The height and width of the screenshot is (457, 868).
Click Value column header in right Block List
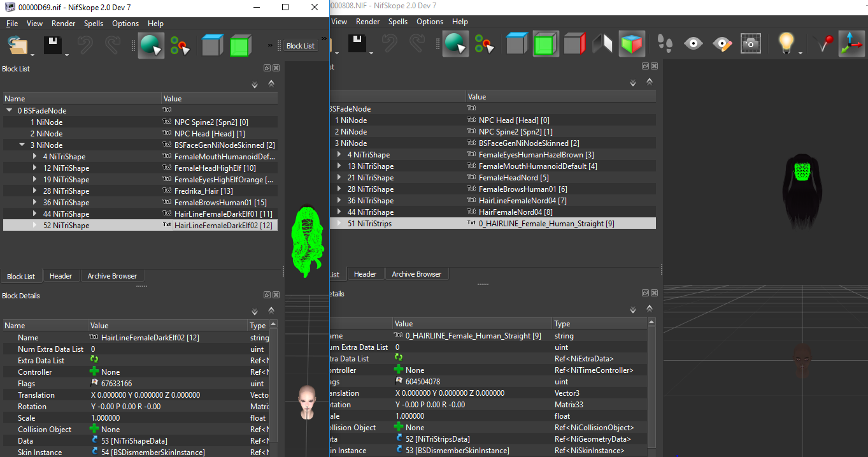click(x=561, y=97)
